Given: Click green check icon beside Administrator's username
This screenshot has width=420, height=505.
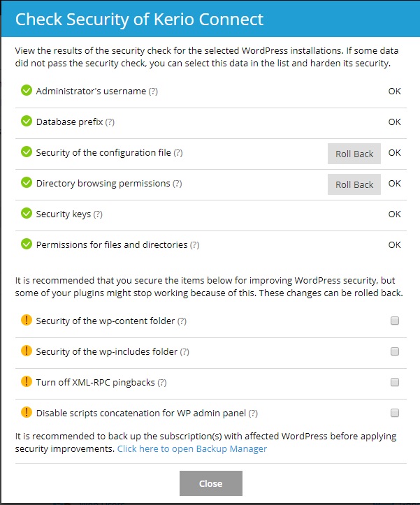Looking at the screenshot, I should [27, 91].
